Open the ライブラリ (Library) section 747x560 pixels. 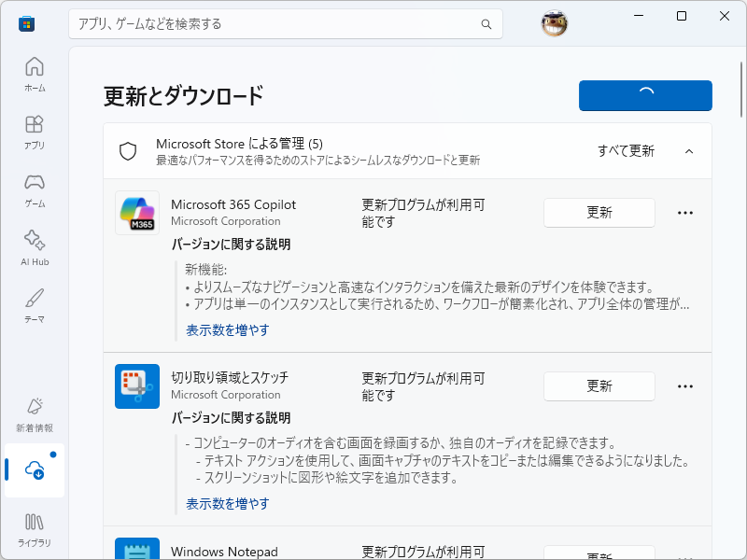[x=35, y=529]
